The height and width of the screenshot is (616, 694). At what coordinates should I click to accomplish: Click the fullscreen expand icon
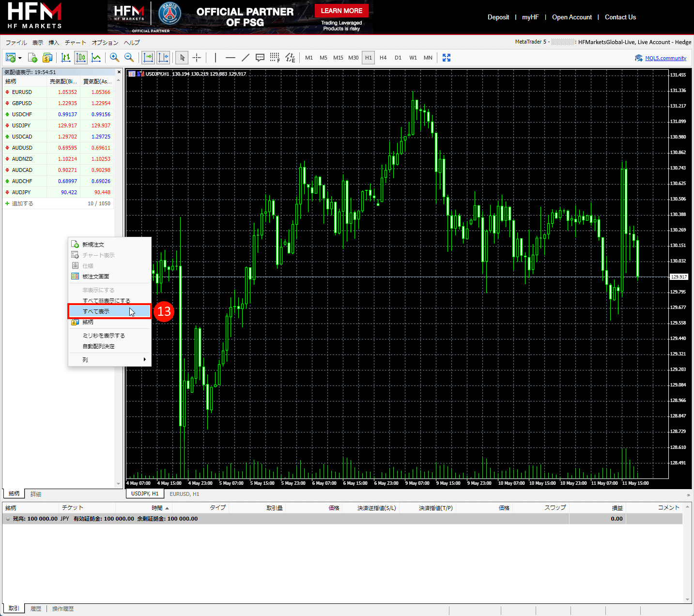pos(447,58)
